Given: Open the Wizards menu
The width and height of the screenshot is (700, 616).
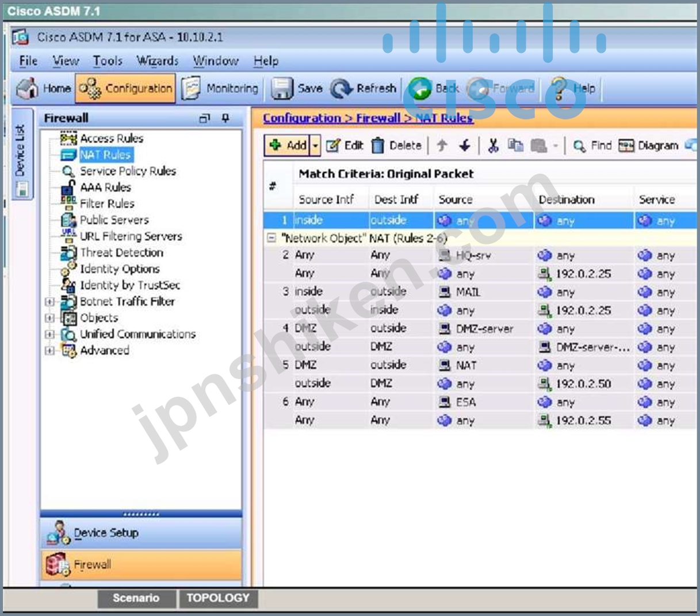Looking at the screenshot, I should tap(157, 60).
